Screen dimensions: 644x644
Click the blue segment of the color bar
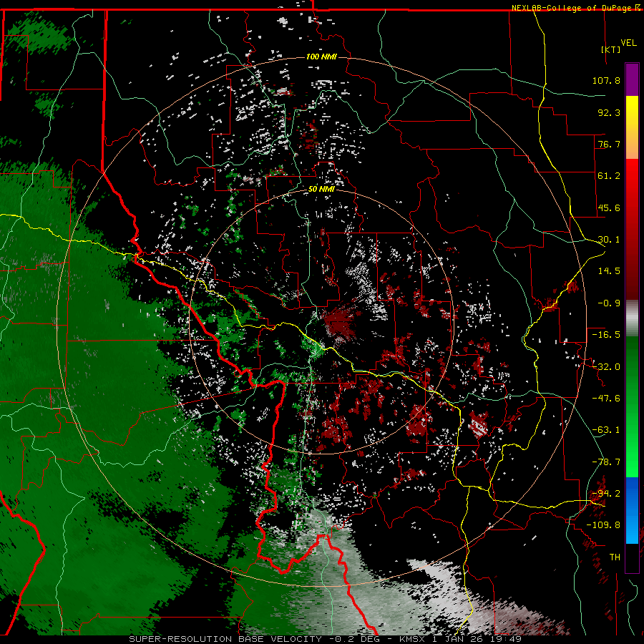pos(632,509)
